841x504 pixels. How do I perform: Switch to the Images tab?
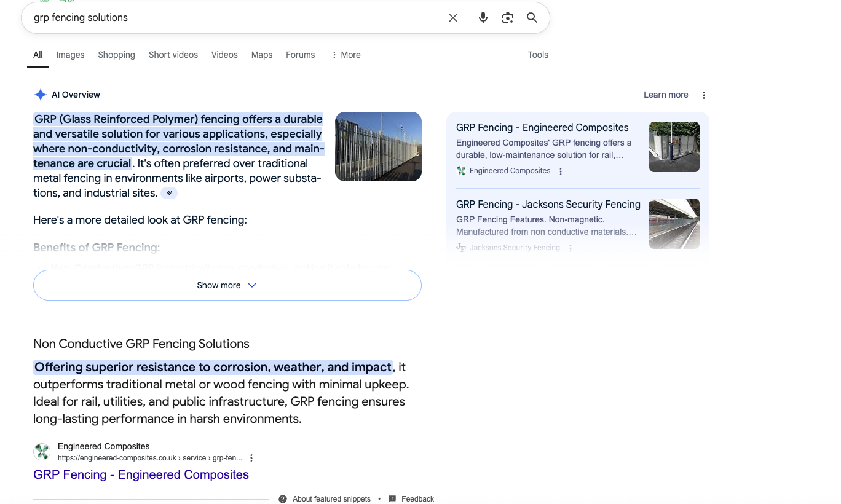(x=70, y=55)
